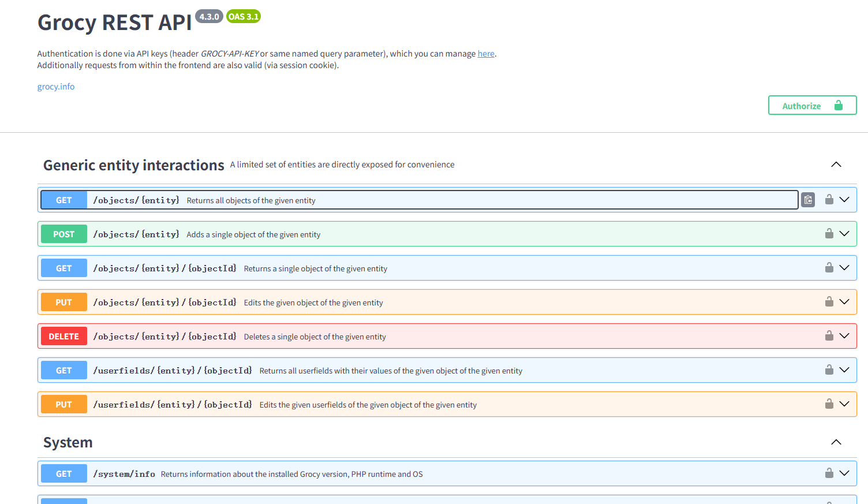The width and height of the screenshot is (868, 504).
Task: Click 'Edits the given object of the given entity'
Action: [x=313, y=303]
